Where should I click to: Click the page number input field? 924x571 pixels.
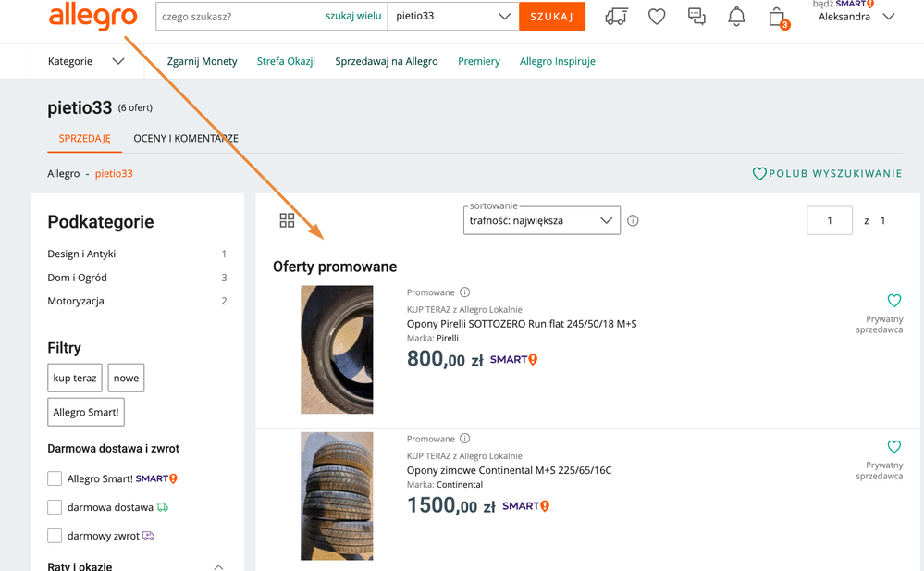[830, 220]
